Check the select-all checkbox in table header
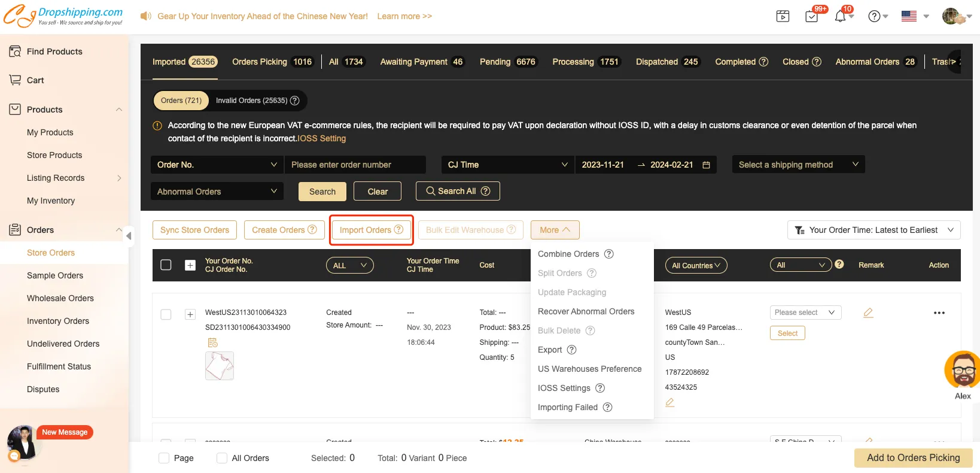The image size is (980, 473). (166, 265)
